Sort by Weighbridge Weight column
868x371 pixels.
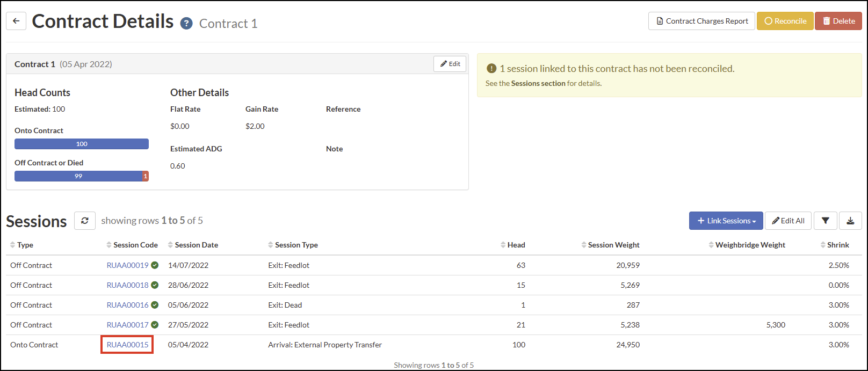[x=747, y=245]
